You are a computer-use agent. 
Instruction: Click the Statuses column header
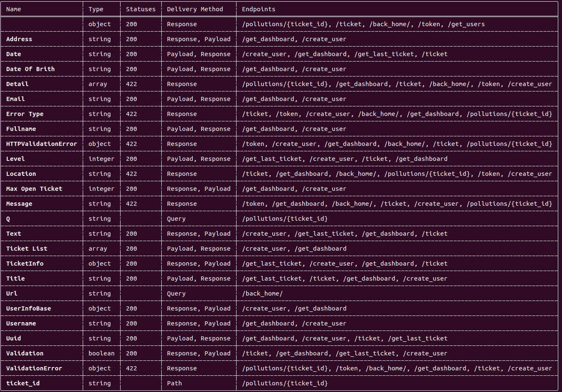pos(140,9)
